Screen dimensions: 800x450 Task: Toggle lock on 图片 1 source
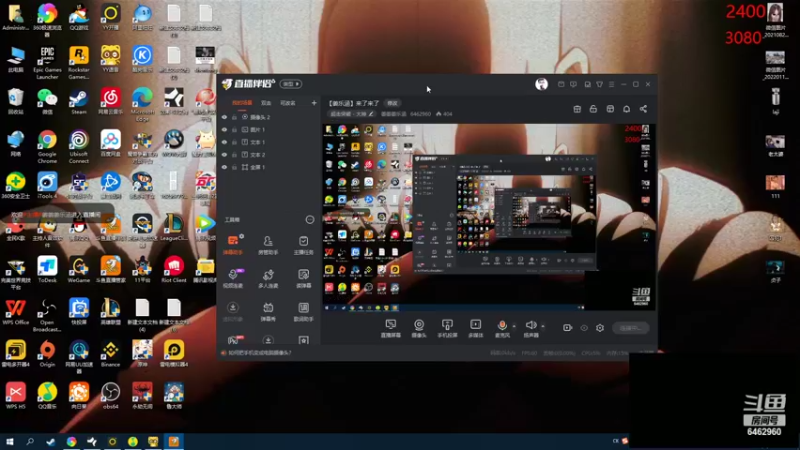234,130
